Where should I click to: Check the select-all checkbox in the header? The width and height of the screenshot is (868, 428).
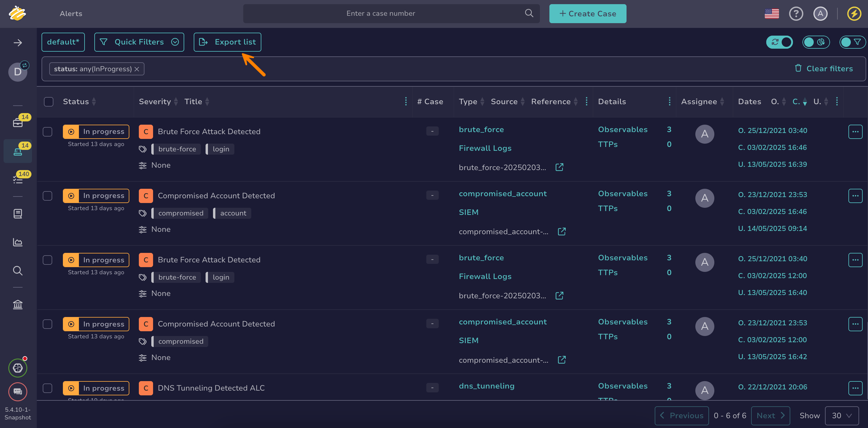49,102
